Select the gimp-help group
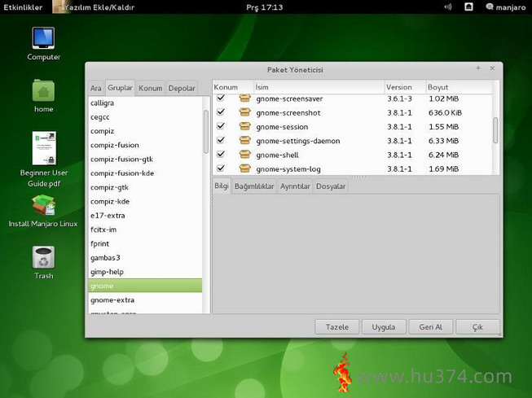The width and height of the screenshot is (532, 398). [145, 272]
